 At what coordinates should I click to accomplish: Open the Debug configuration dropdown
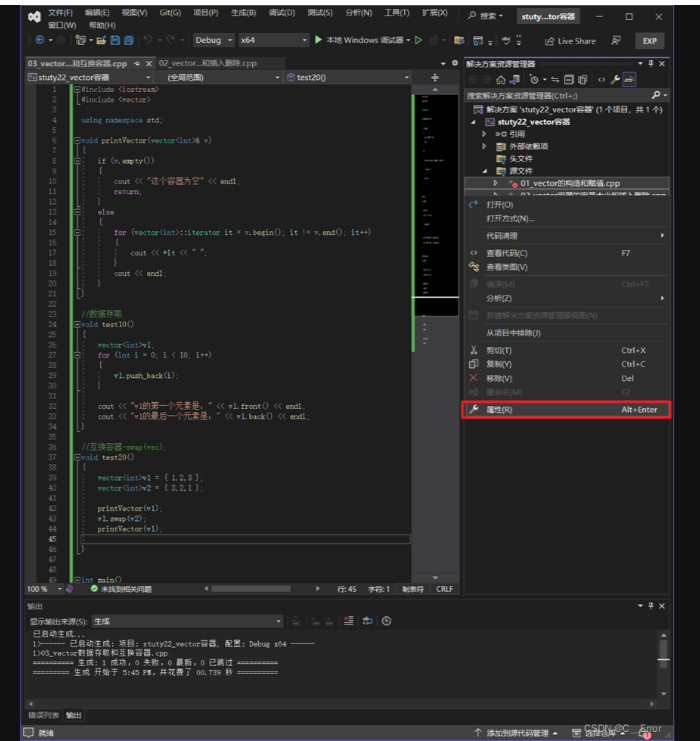pyautogui.click(x=213, y=40)
